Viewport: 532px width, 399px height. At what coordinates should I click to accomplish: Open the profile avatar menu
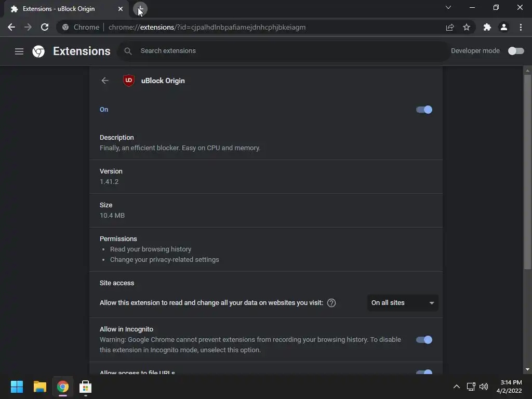pos(504,27)
